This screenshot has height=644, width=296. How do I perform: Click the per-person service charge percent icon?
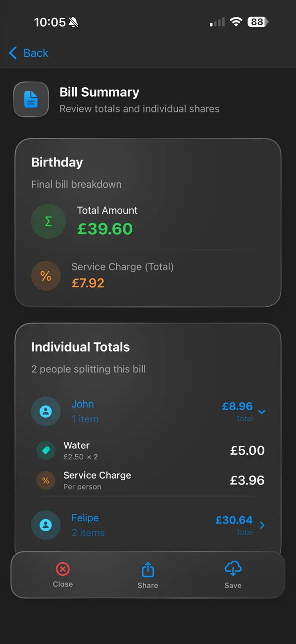pyautogui.click(x=46, y=480)
